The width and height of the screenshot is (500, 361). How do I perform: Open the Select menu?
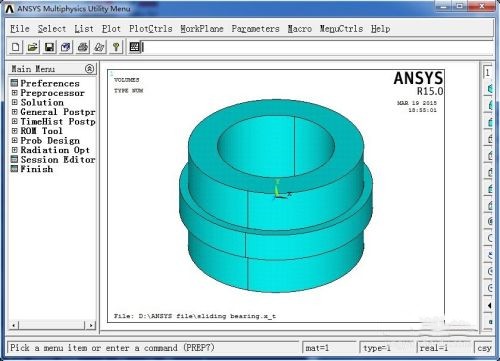[52, 29]
